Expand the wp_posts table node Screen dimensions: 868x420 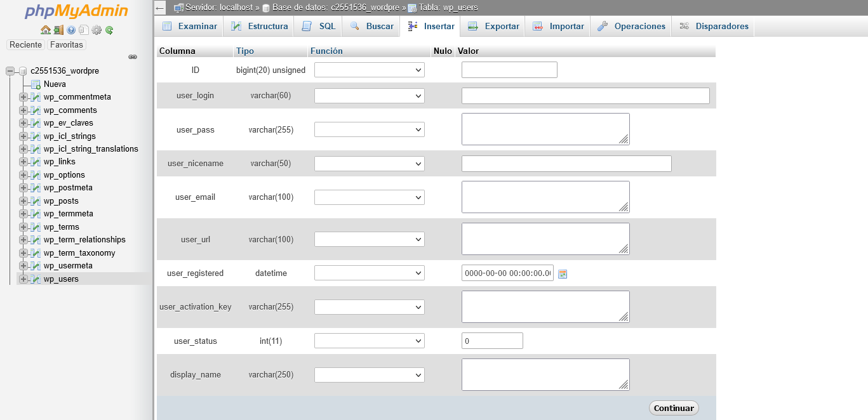pos(23,201)
